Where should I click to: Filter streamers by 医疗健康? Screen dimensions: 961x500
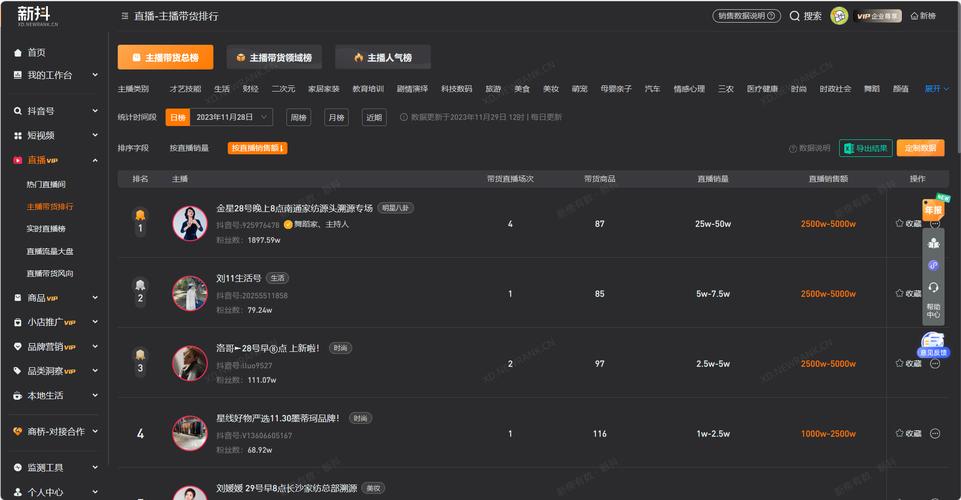[x=762, y=89]
